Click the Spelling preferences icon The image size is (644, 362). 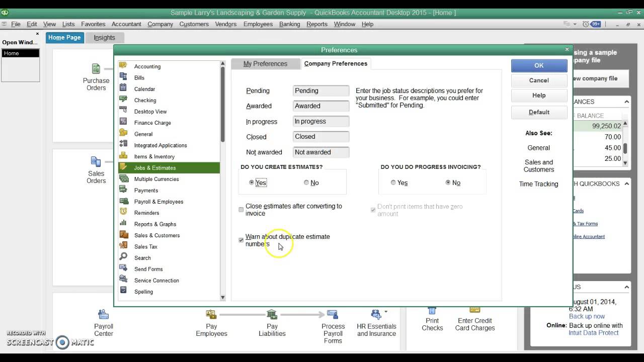coord(123,291)
